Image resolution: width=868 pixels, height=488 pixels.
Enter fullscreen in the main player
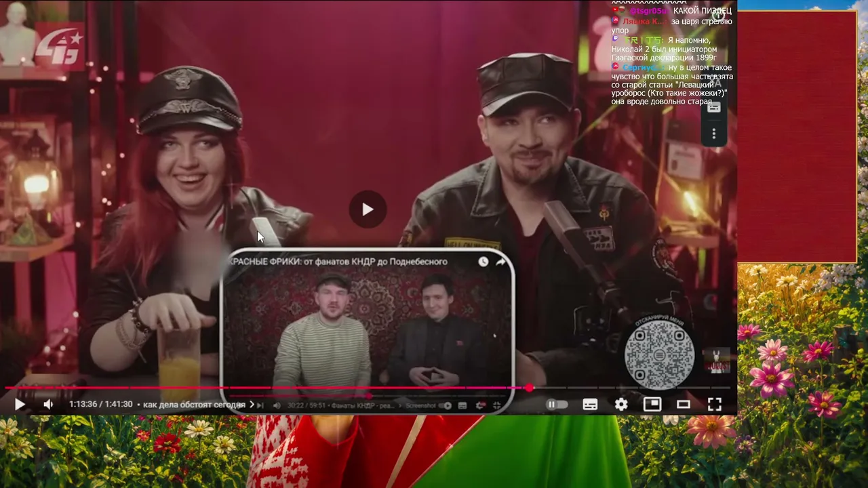pos(715,405)
